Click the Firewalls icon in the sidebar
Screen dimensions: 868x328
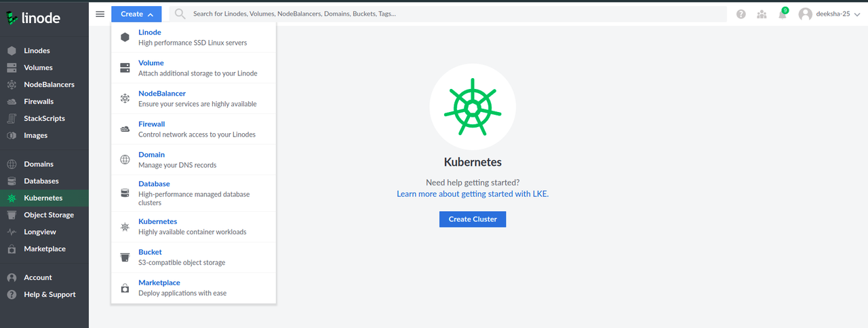coord(12,102)
